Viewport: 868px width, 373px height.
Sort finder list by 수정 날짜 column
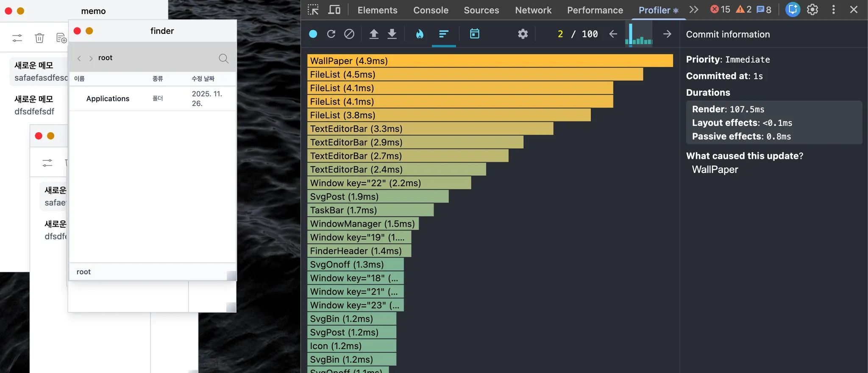coord(203,78)
